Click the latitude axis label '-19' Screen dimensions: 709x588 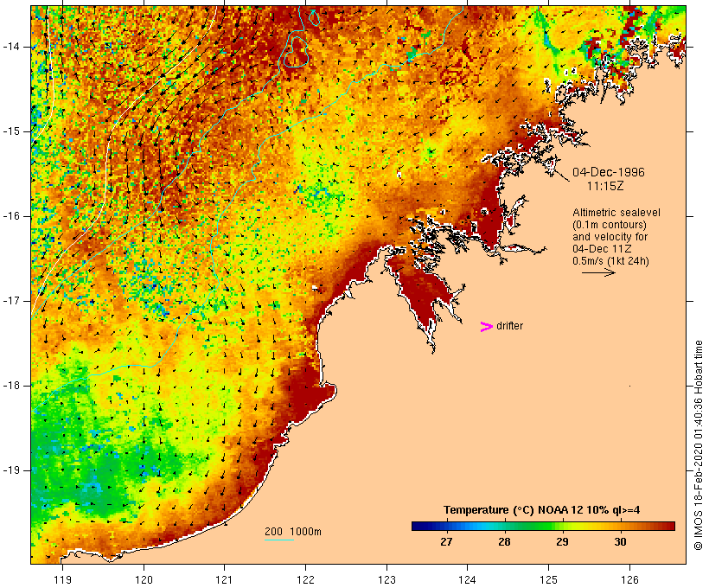10,470
